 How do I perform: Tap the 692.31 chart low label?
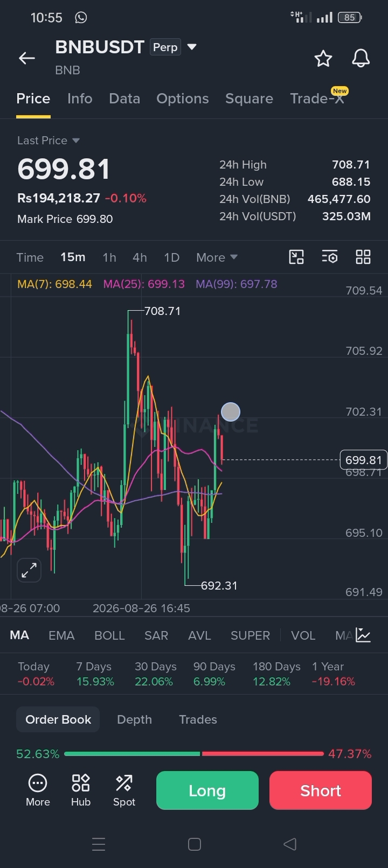[x=219, y=585]
